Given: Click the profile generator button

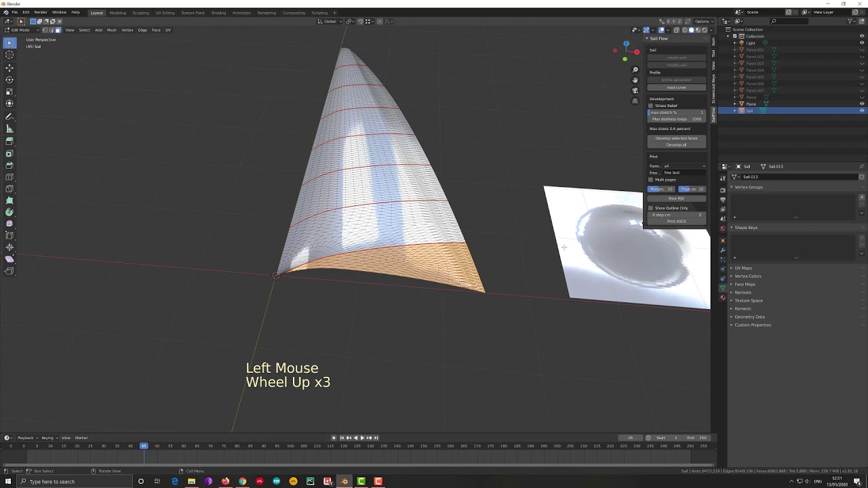Looking at the screenshot, I should tap(677, 80).
